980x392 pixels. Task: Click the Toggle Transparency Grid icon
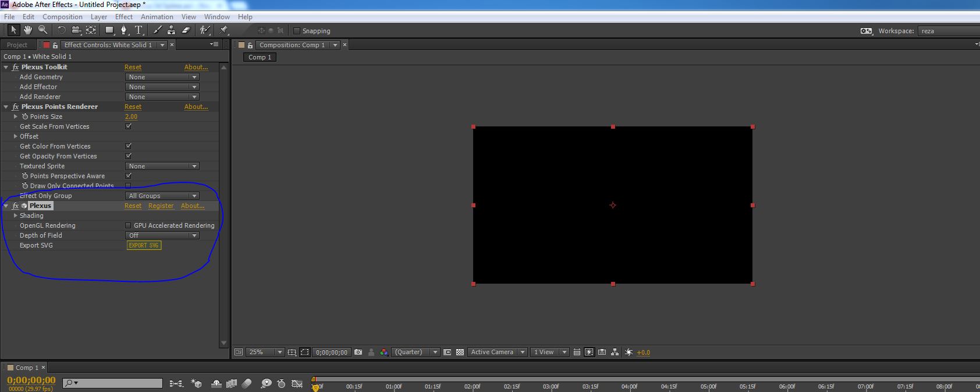[x=460, y=352]
